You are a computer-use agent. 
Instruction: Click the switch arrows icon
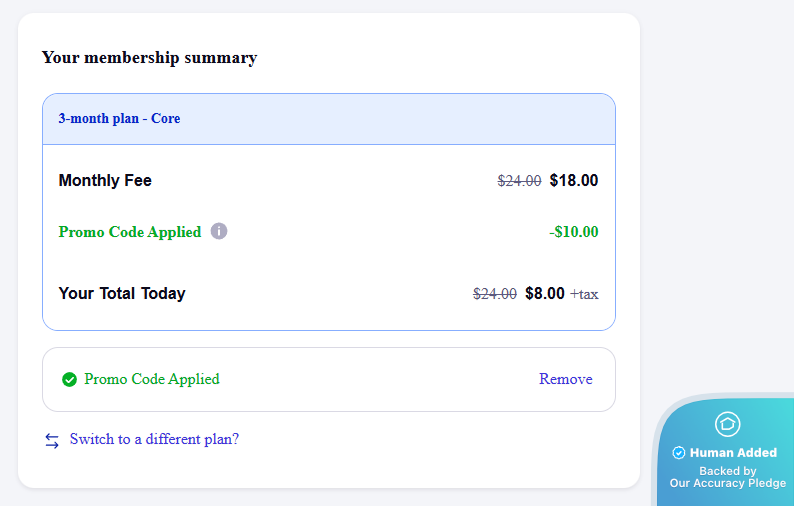(x=52, y=440)
